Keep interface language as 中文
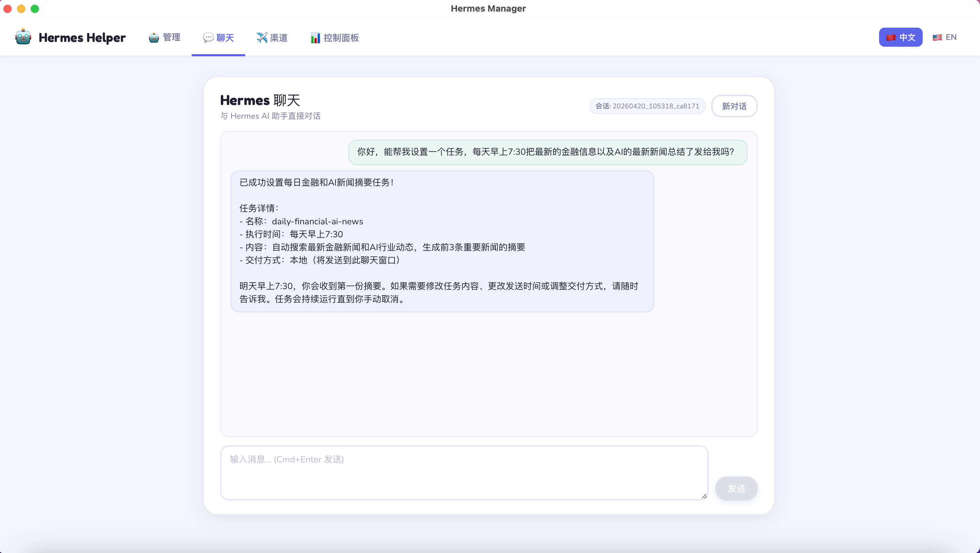Screen dimensions: 980x553 [901, 37]
